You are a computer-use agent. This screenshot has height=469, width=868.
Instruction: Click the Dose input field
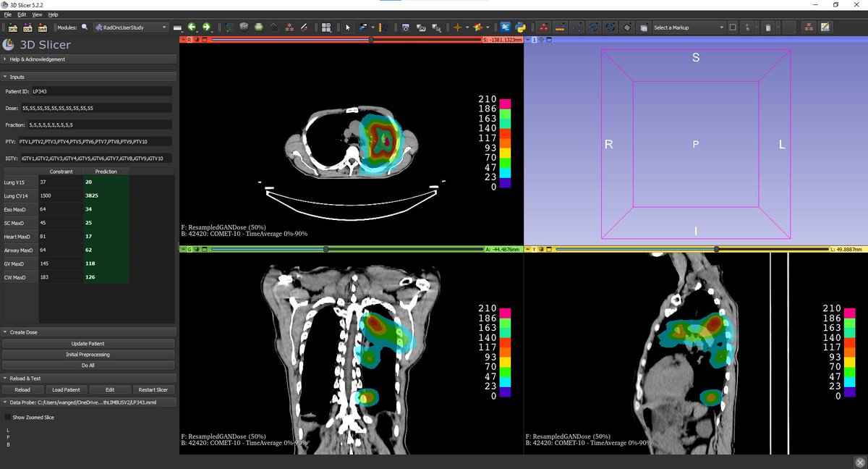tap(97, 108)
